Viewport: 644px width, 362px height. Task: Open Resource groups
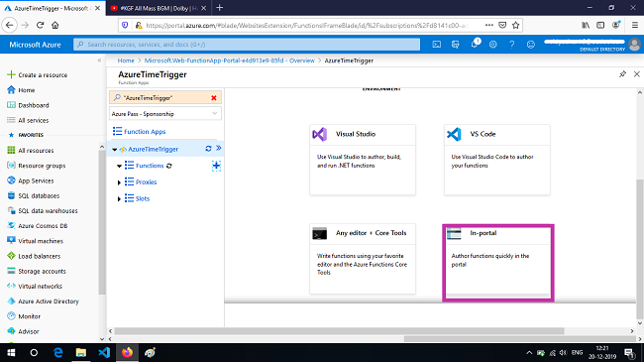point(36,166)
